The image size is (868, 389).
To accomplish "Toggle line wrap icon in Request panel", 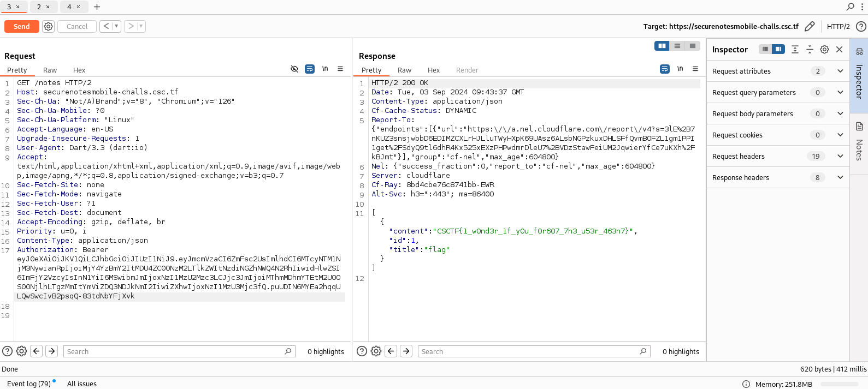I will point(310,69).
